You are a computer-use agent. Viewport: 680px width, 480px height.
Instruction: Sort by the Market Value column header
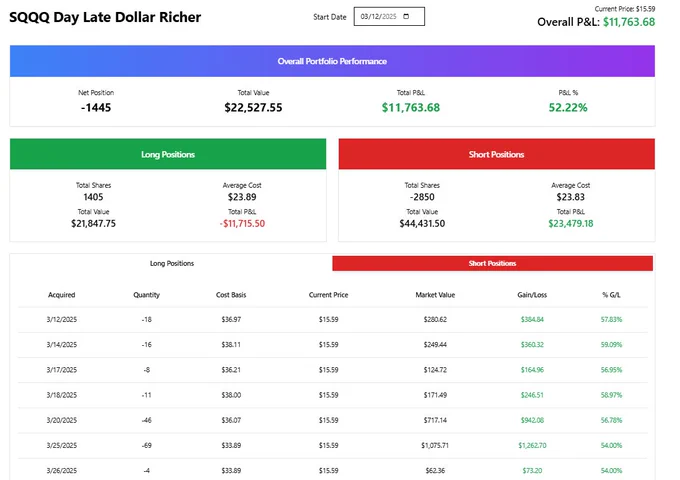[435, 295]
